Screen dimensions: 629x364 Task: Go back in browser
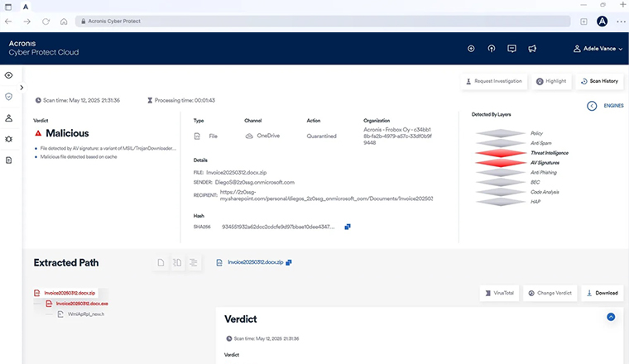click(x=8, y=22)
